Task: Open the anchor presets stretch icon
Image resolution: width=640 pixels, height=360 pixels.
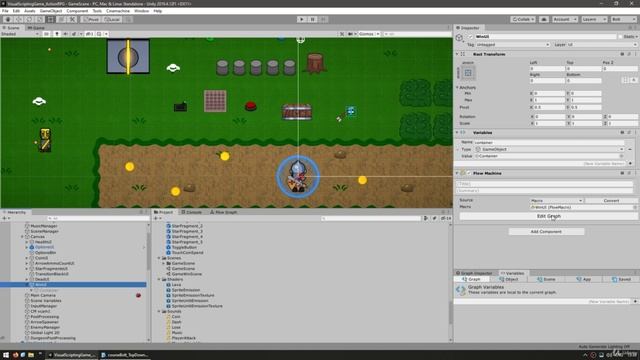Action: tap(468, 73)
